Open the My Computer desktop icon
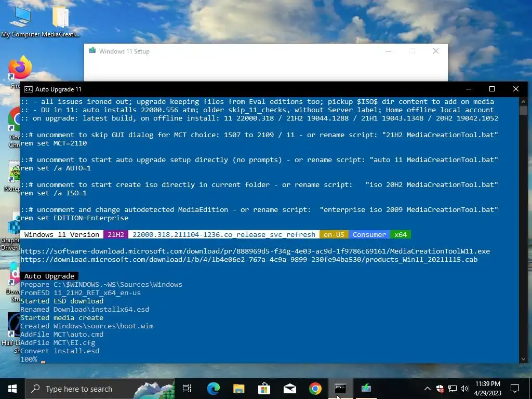 pos(20,22)
